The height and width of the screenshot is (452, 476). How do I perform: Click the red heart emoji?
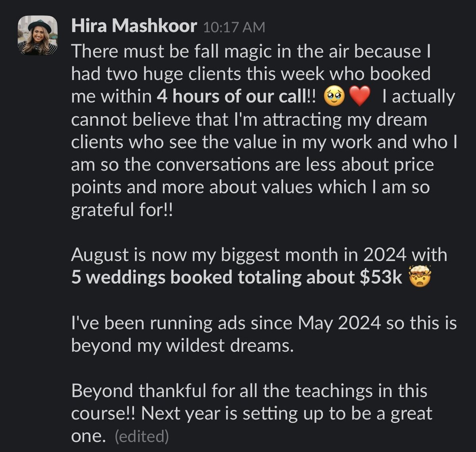click(x=360, y=97)
